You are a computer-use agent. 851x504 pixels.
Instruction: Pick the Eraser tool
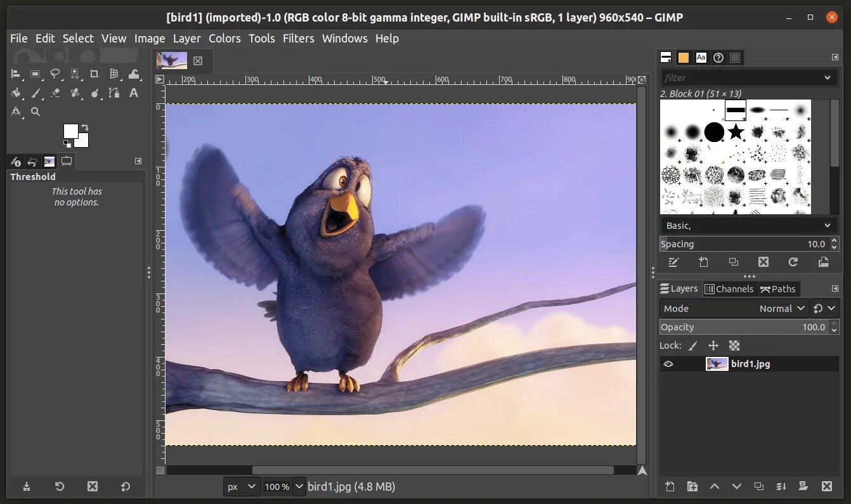click(55, 93)
